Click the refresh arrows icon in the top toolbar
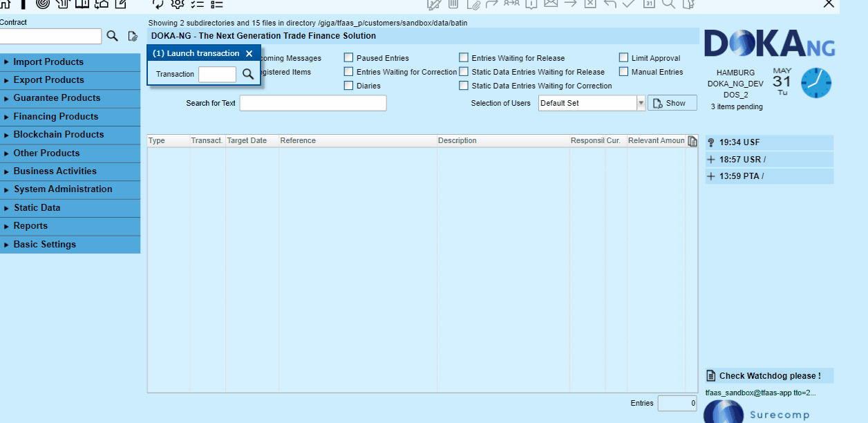The width and height of the screenshot is (868, 423). point(158,3)
